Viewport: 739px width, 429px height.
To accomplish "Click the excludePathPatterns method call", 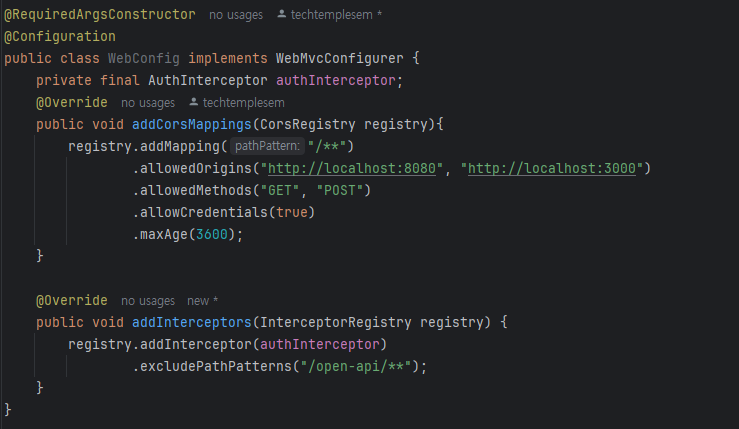I will click(216, 366).
